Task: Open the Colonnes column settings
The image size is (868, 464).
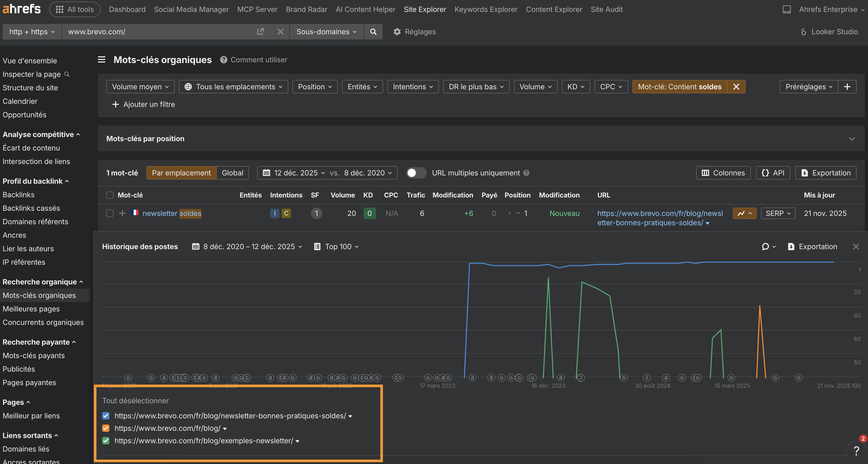Action: 723,173
